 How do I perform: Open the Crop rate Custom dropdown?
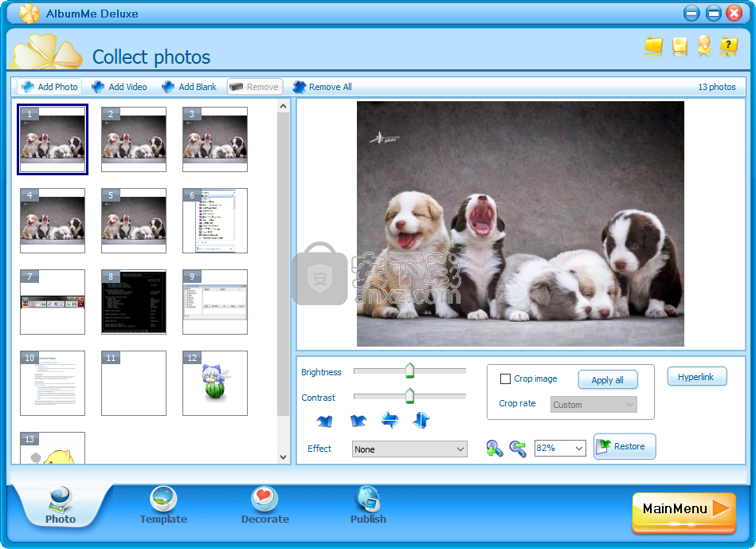click(593, 404)
